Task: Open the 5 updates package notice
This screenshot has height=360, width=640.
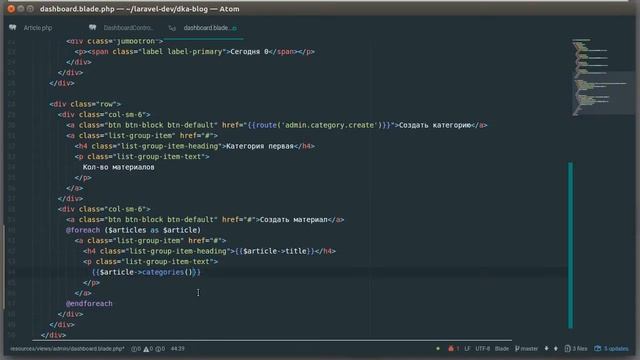Action: [x=611, y=349]
